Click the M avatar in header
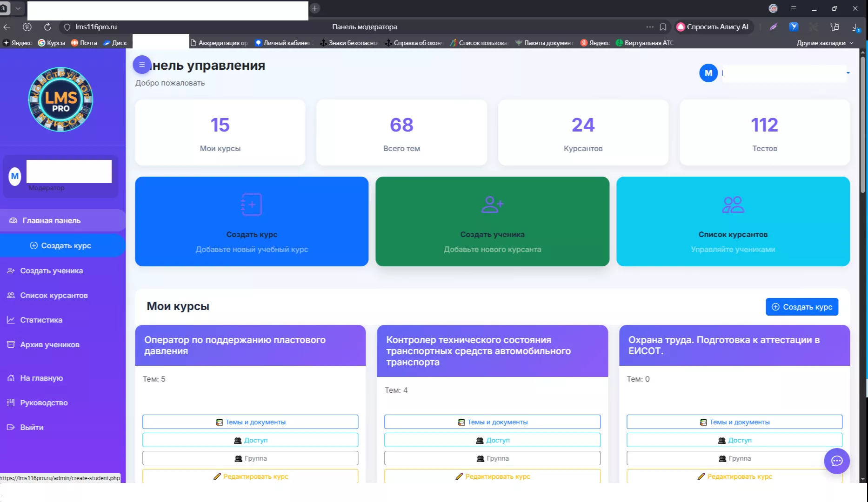868x502 pixels. coord(708,73)
